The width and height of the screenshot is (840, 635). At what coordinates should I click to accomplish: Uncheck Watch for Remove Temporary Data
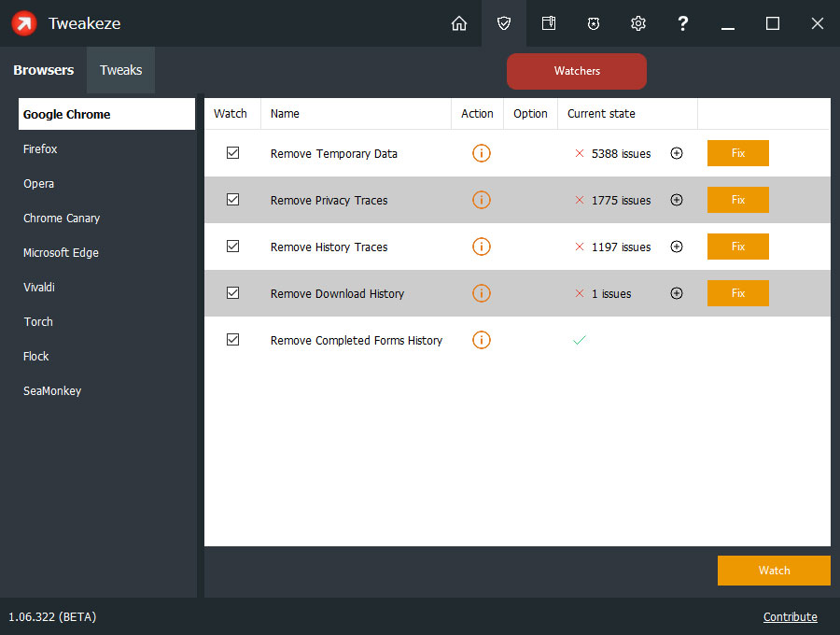(x=232, y=152)
